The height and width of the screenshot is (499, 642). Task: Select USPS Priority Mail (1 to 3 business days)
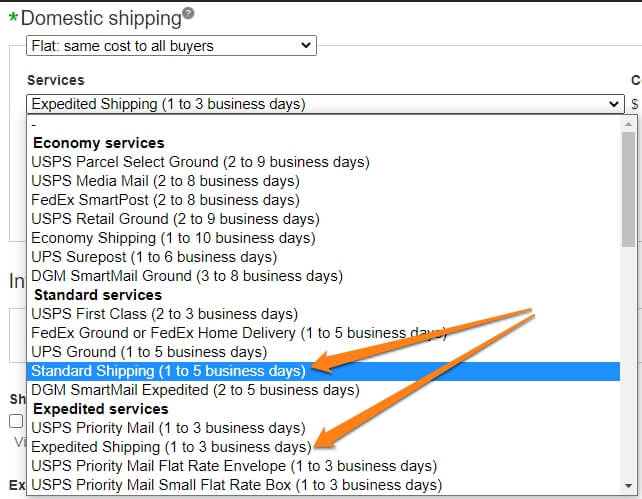323,428
